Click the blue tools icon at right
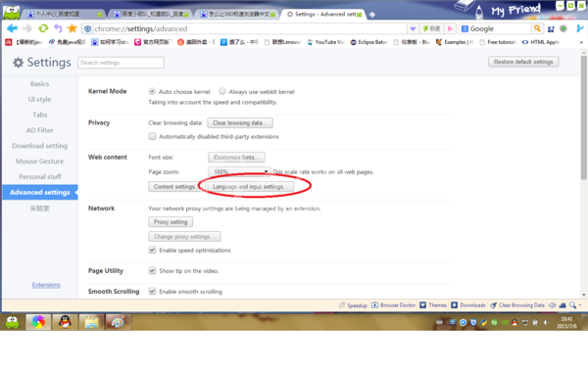 pyautogui.click(x=580, y=28)
